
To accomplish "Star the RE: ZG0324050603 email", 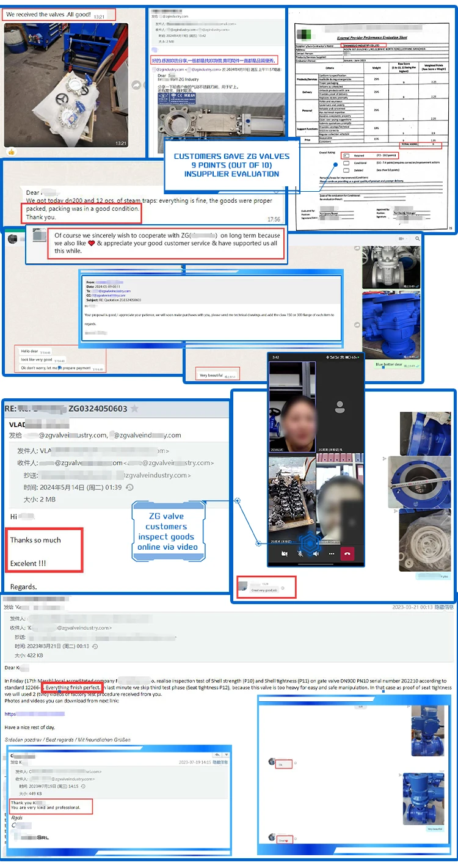I will [x=134, y=408].
